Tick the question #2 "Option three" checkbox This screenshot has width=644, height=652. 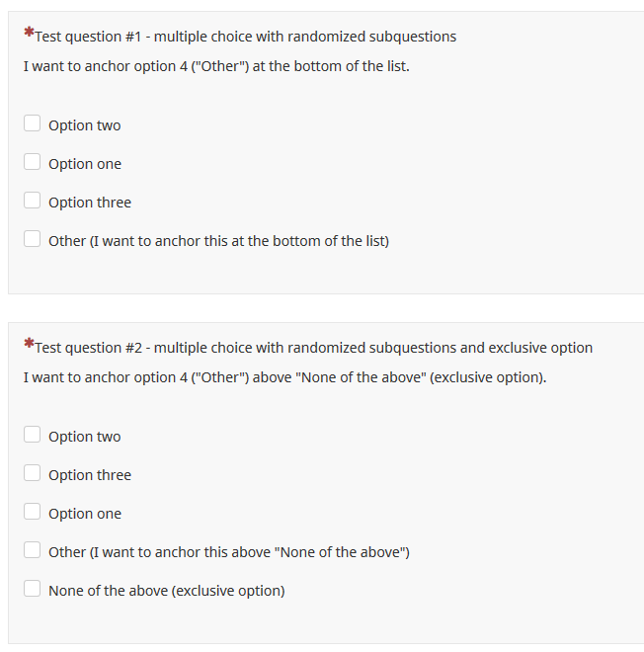33,474
